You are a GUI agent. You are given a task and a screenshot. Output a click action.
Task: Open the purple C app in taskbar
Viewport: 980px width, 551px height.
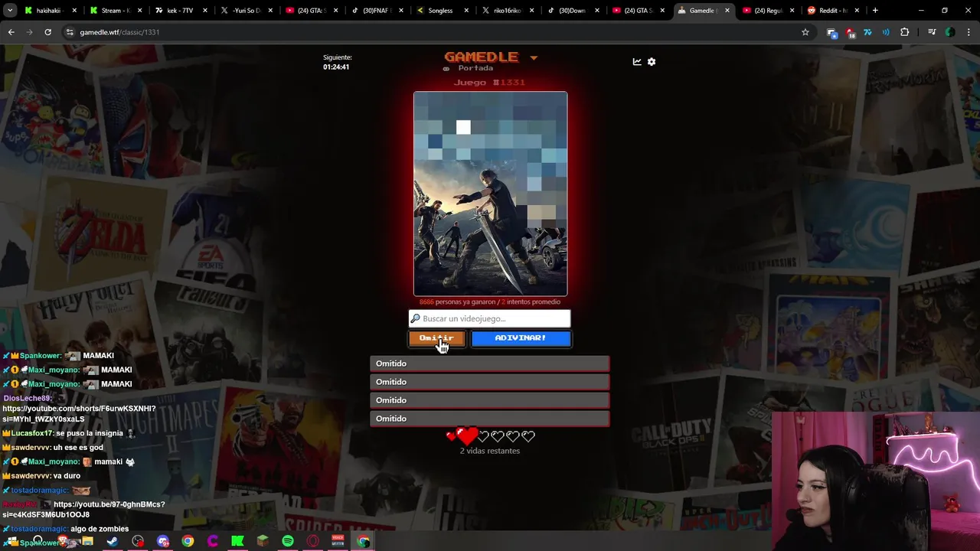pos(213,541)
